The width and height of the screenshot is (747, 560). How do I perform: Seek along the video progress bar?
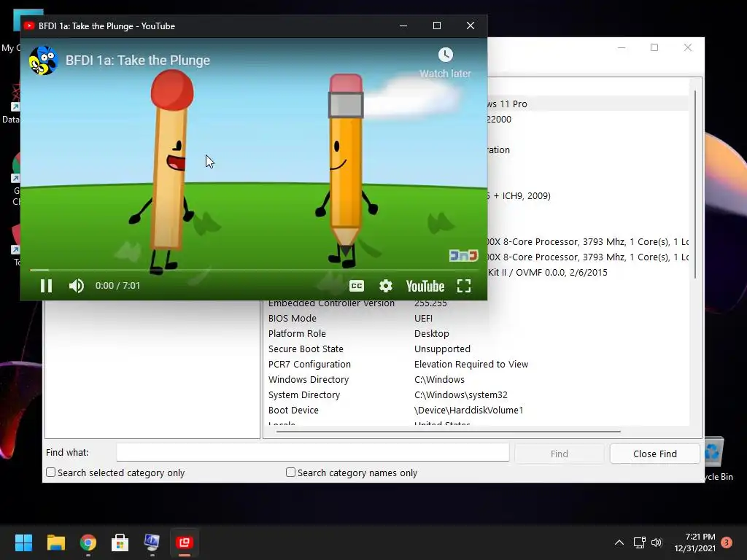click(x=254, y=270)
